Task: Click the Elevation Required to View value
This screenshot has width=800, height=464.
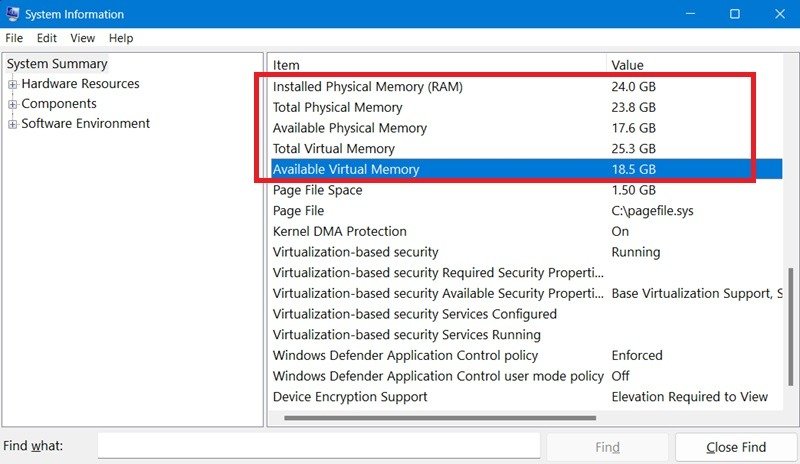Action: (x=689, y=397)
